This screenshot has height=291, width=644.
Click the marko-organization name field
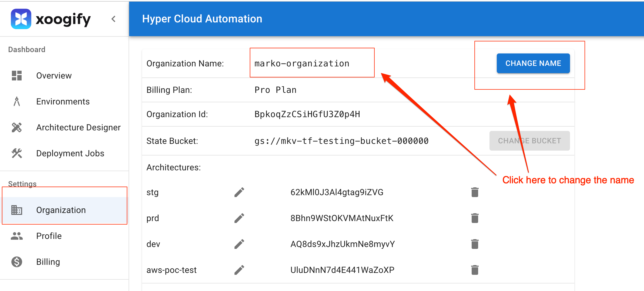302,63
